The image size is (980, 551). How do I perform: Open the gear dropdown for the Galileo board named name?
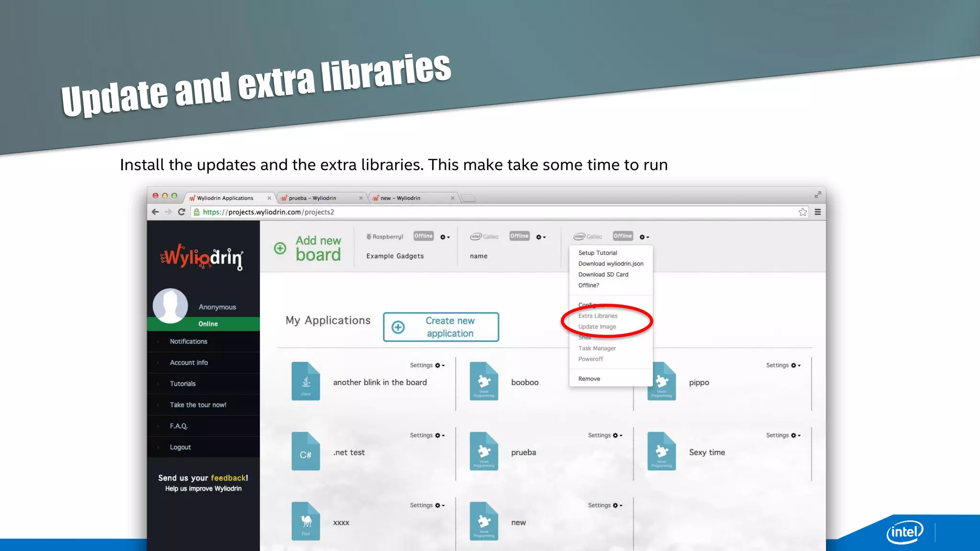tap(541, 237)
